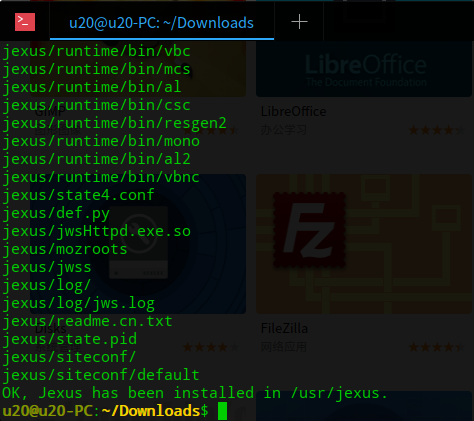
Task: Click the green cursor block at the prompt
Action: 222,411
